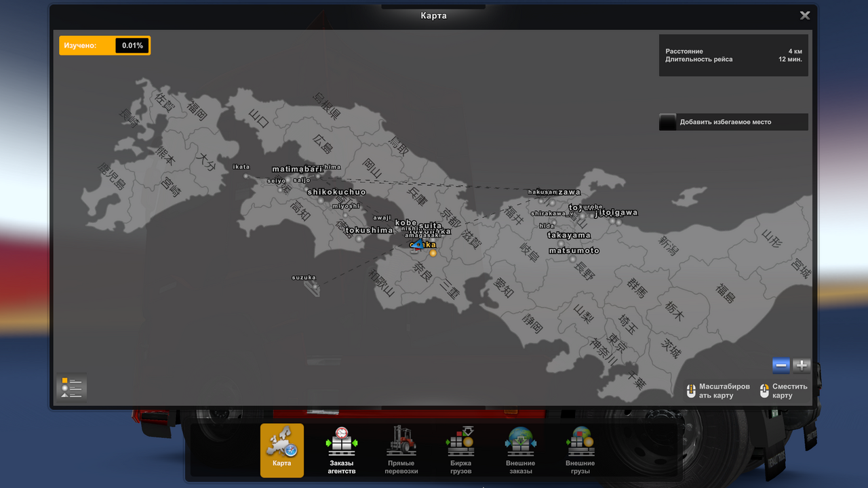Zoom out map with minus button

click(781, 366)
